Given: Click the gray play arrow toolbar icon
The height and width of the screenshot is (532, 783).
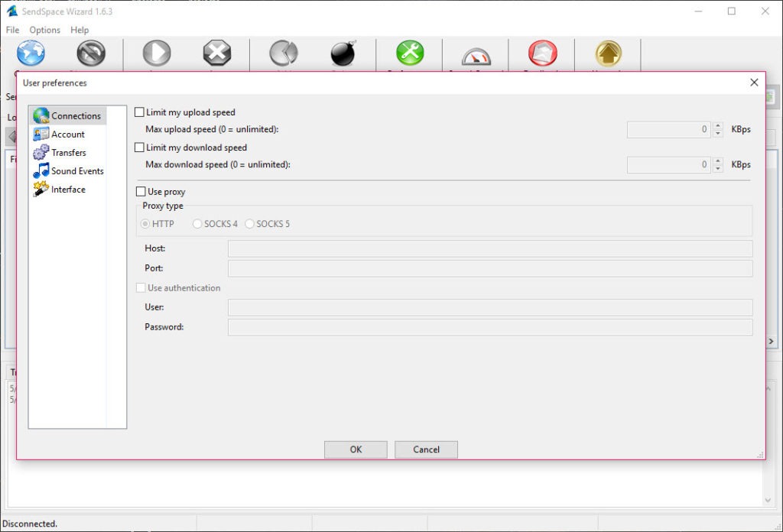Looking at the screenshot, I should 157,53.
